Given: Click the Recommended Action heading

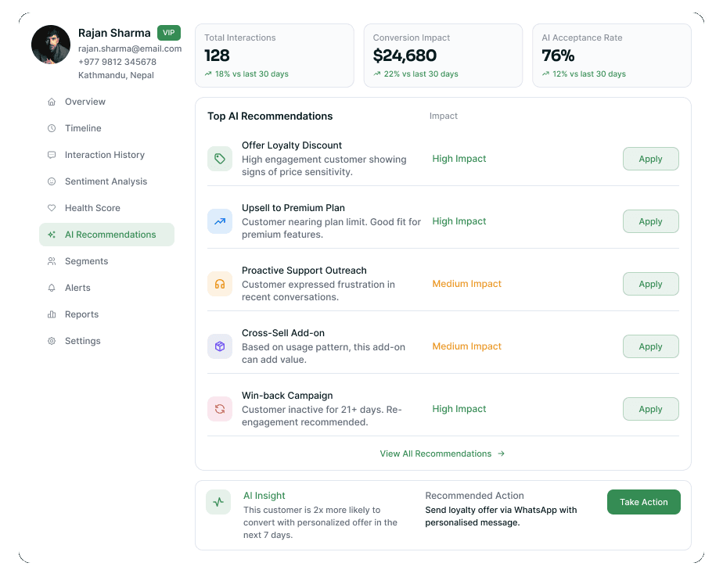Looking at the screenshot, I should click(x=474, y=496).
